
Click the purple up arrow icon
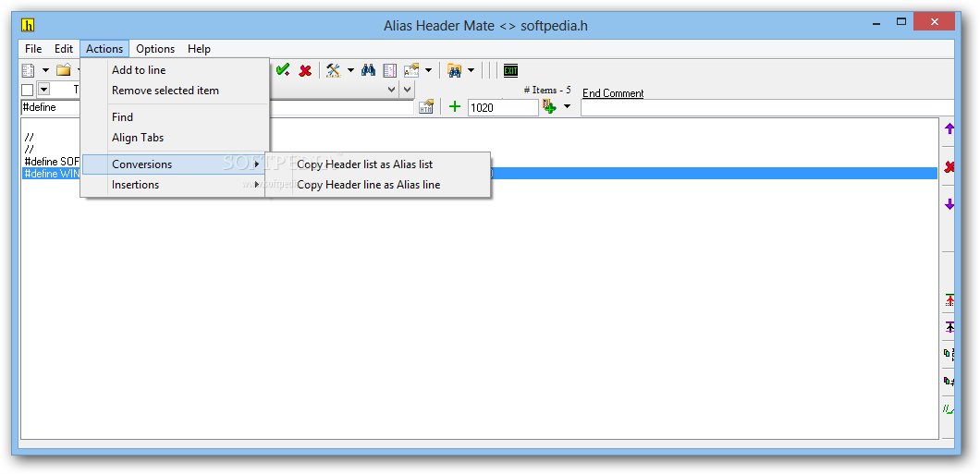(949, 128)
